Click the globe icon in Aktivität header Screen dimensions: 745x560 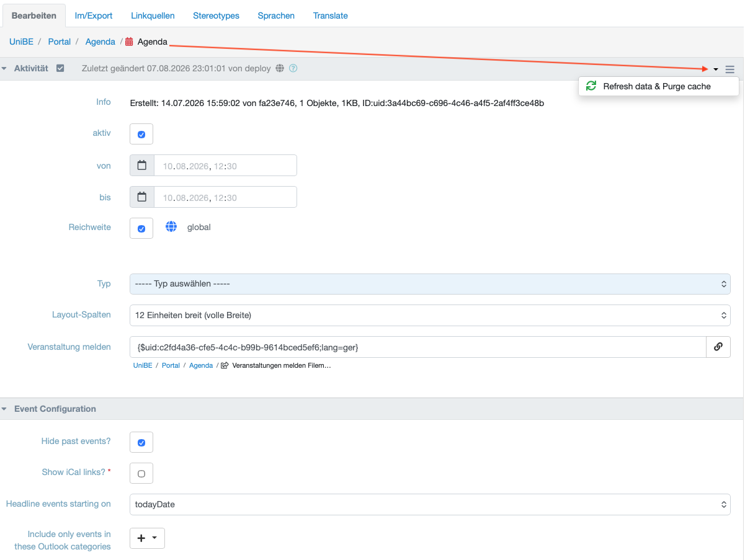click(x=280, y=68)
